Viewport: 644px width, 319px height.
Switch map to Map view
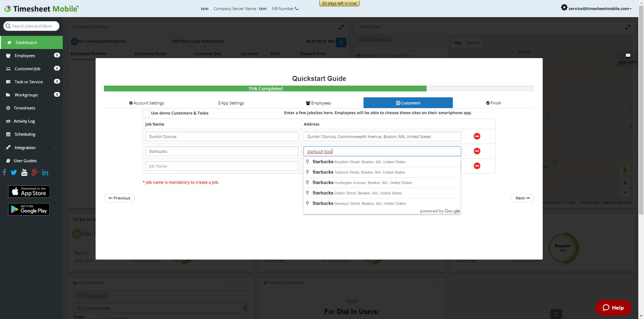coord(458,43)
